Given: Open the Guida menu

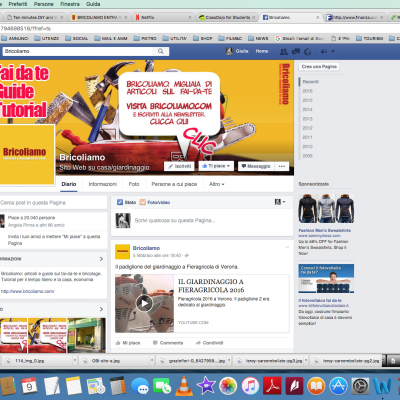Looking at the screenshot, I should (93, 4).
